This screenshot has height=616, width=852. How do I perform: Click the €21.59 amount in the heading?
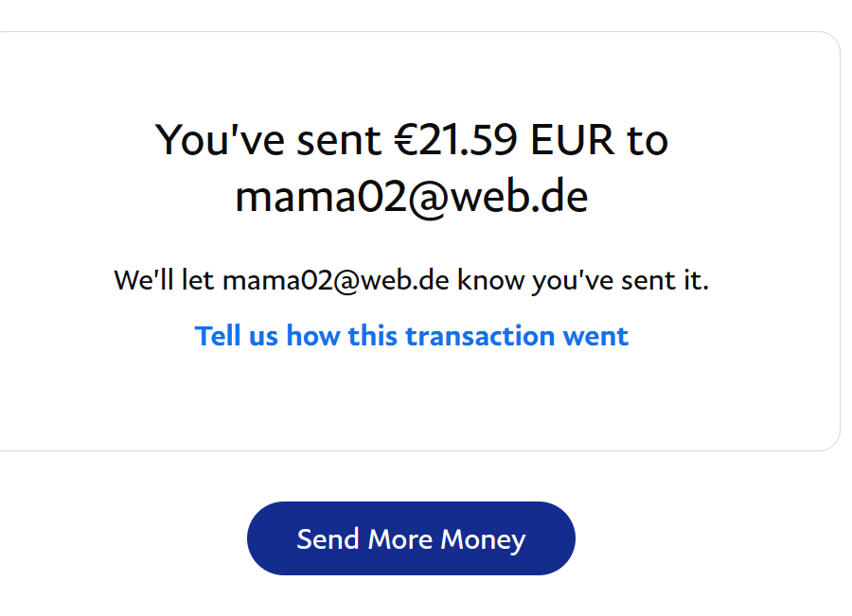point(455,140)
